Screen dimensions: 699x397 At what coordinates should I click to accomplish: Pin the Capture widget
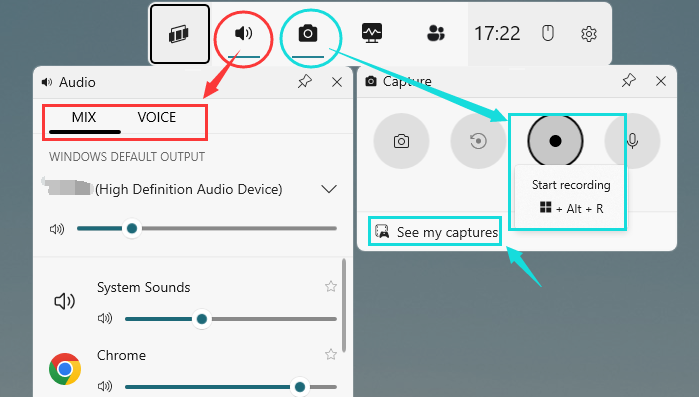coord(629,81)
